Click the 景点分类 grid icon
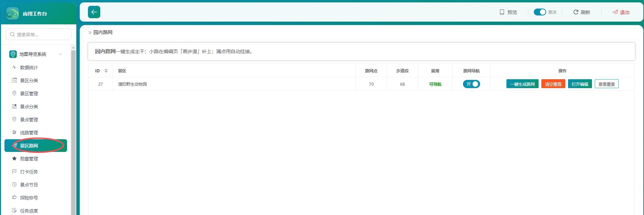 pos(14,106)
